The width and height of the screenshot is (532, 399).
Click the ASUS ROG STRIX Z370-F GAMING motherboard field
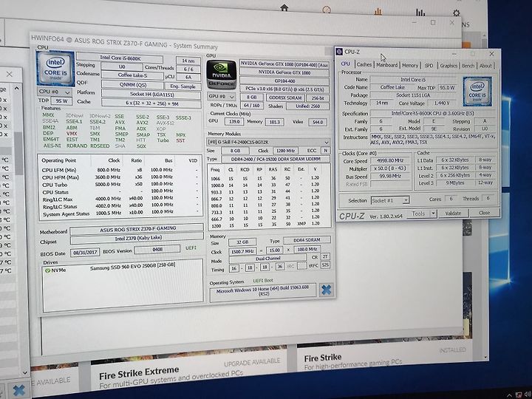(x=137, y=229)
